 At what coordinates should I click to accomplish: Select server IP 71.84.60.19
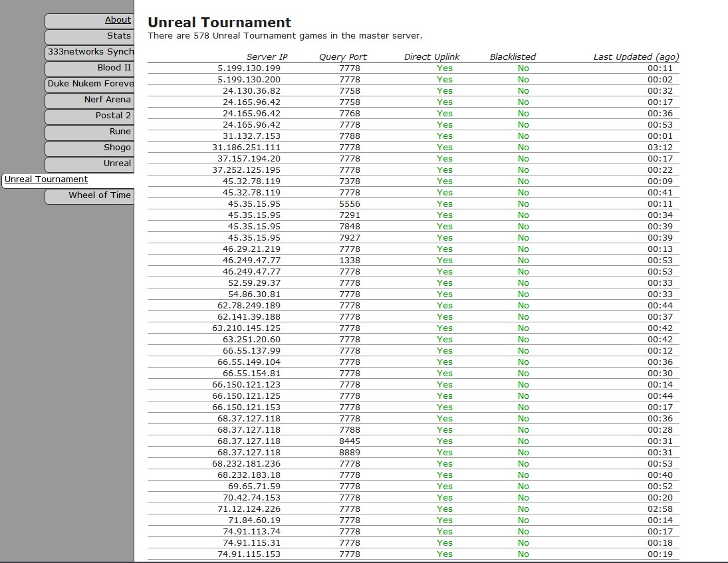255,520
